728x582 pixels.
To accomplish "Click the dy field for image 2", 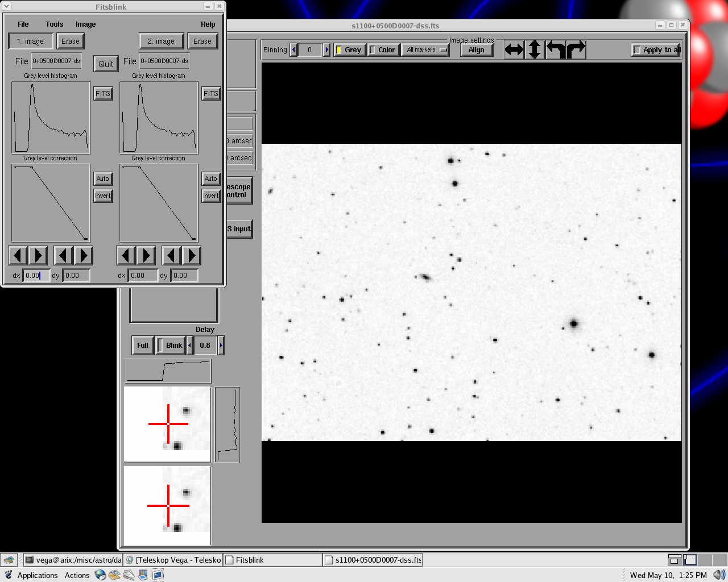I will [x=184, y=276].
